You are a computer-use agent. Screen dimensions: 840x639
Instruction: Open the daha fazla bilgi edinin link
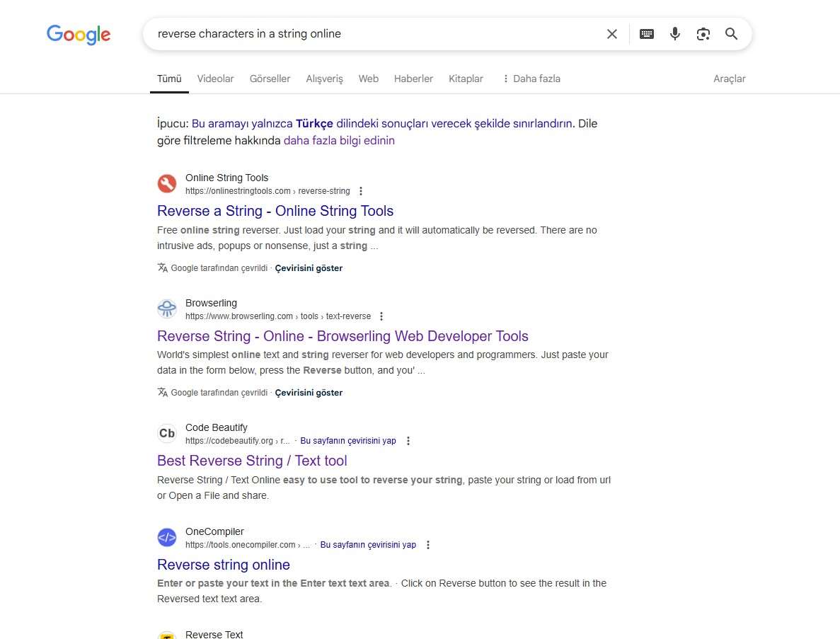[339, 141]
